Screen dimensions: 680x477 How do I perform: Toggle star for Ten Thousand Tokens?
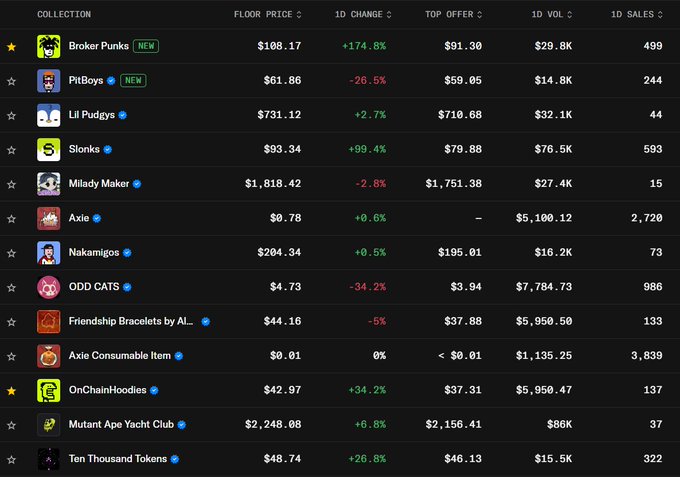coord(11,460)
